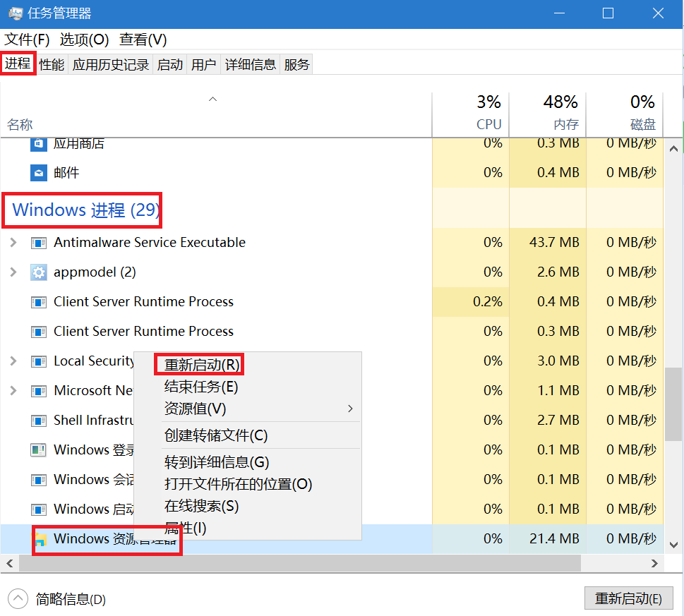The width and height of the screenshot is (684, 616).
Task: Click the Windows 会话 process icon
Action: click(38, 480)
